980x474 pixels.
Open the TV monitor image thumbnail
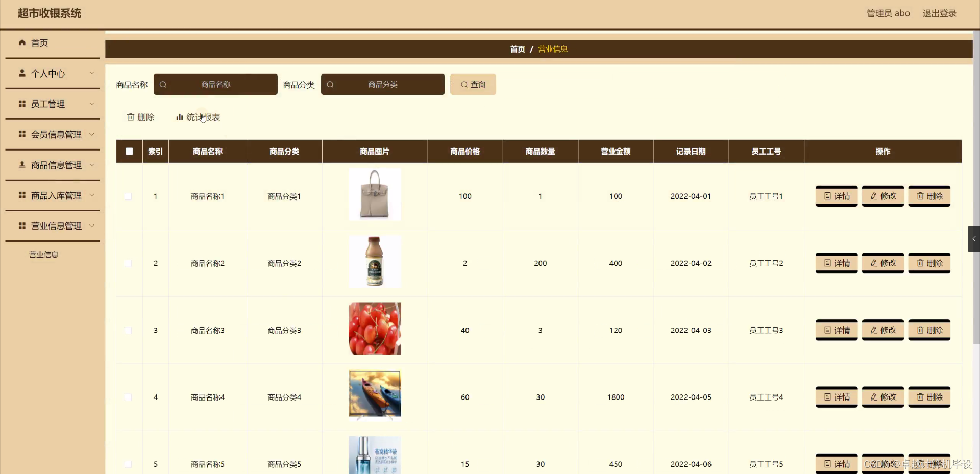375,395
